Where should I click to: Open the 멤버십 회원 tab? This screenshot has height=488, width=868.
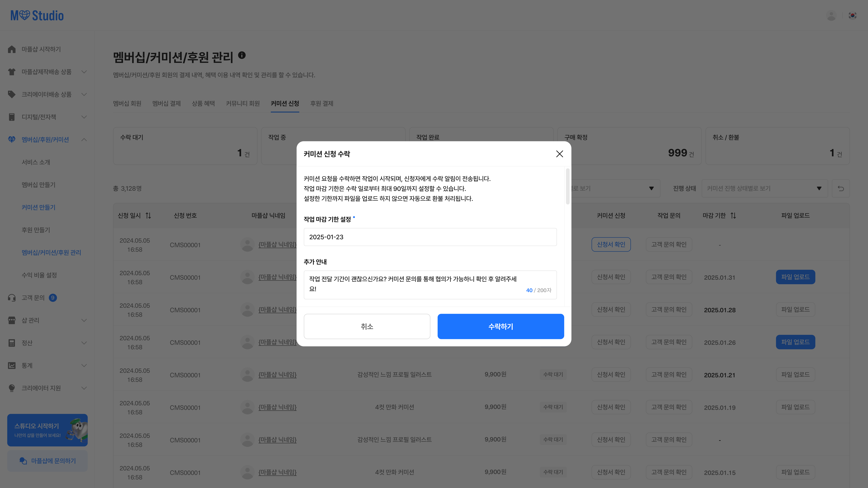(x=127, y=103)
